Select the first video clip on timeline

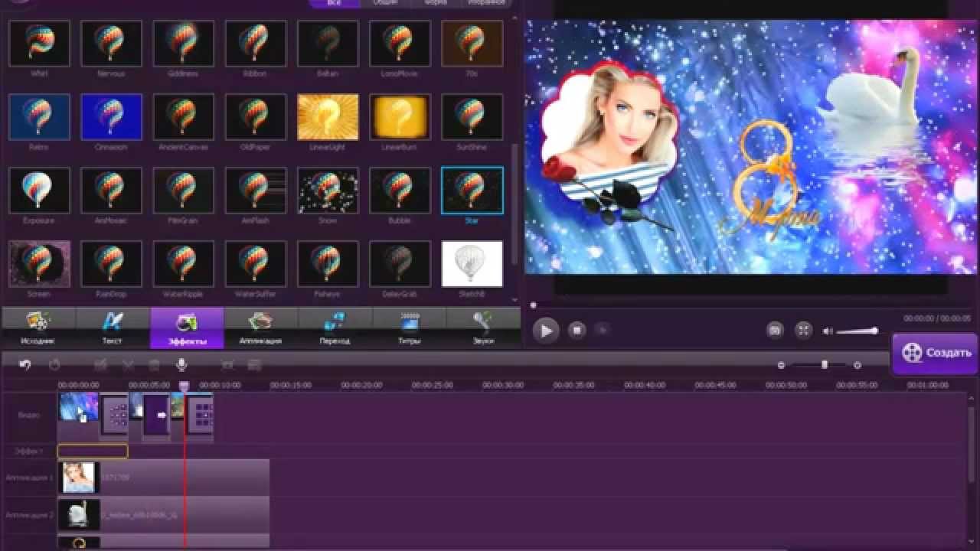(x=79, y=407)
